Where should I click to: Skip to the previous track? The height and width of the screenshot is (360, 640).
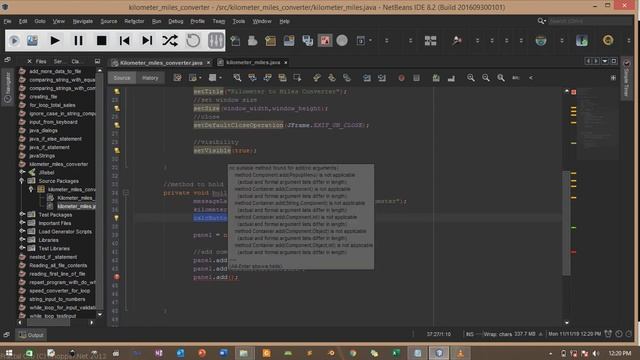click(124, 40)
